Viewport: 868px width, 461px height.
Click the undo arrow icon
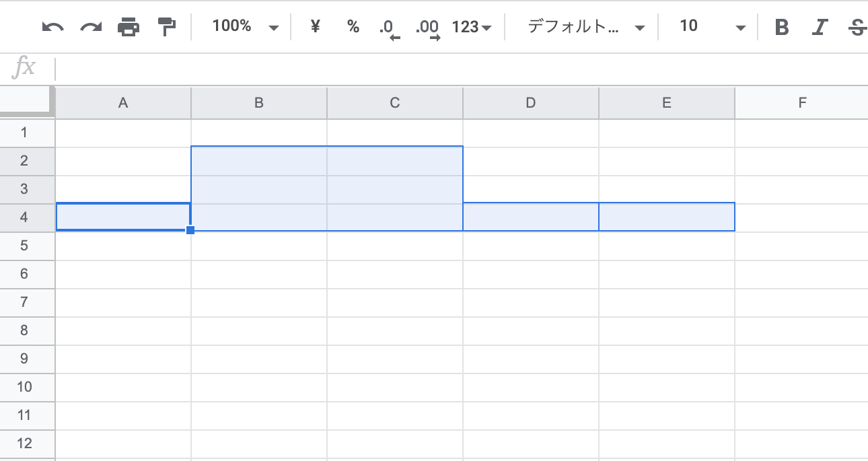click(52, 27)
